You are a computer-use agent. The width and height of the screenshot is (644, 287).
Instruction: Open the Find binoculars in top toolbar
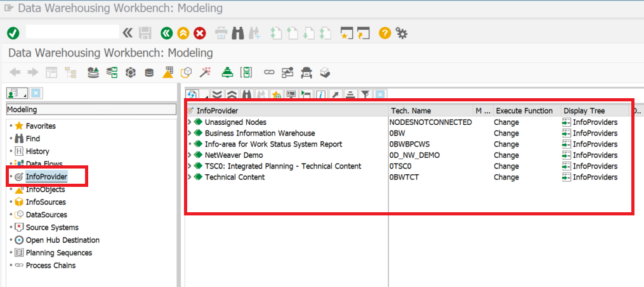(x=239, y=33)
